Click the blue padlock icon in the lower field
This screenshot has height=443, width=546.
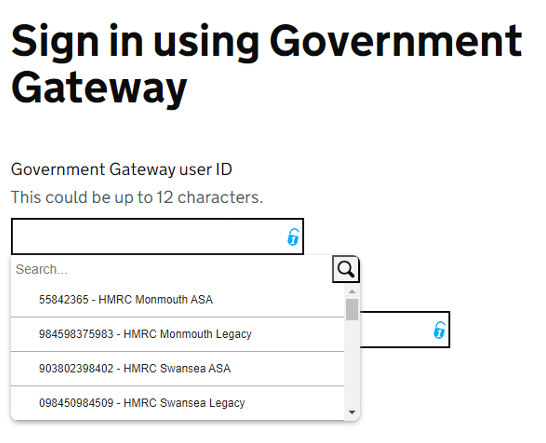[439, 330]
